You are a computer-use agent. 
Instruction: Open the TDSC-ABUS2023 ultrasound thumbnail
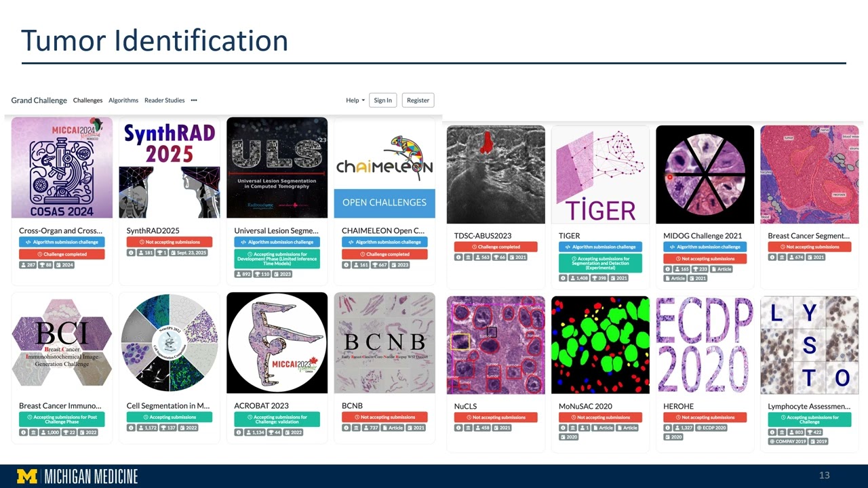496,174
